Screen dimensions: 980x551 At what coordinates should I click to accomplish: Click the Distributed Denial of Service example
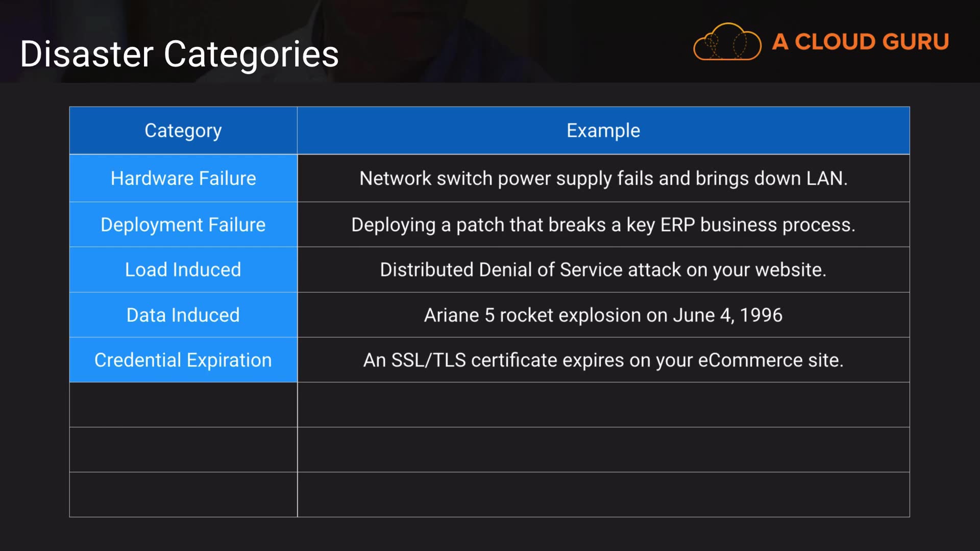(603, 270)
